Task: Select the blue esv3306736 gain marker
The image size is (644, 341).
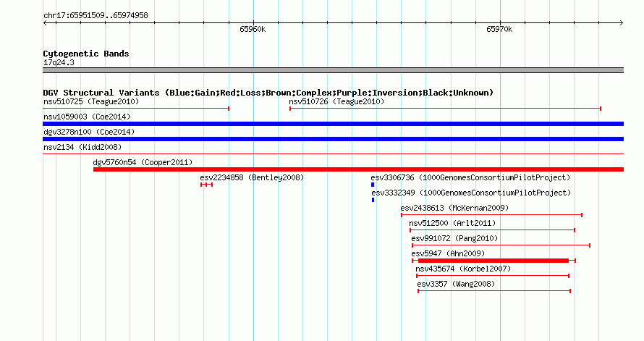Action: click(x=373, y=185)
